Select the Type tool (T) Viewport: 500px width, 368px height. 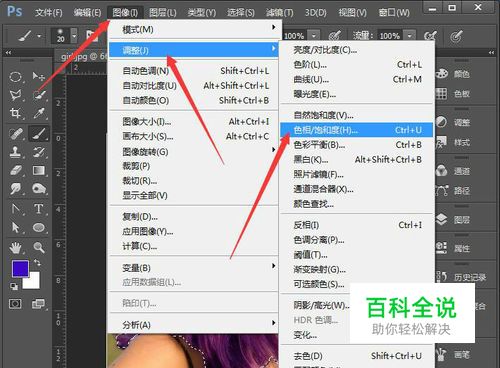pyautogui.click(x=39, y=209)
